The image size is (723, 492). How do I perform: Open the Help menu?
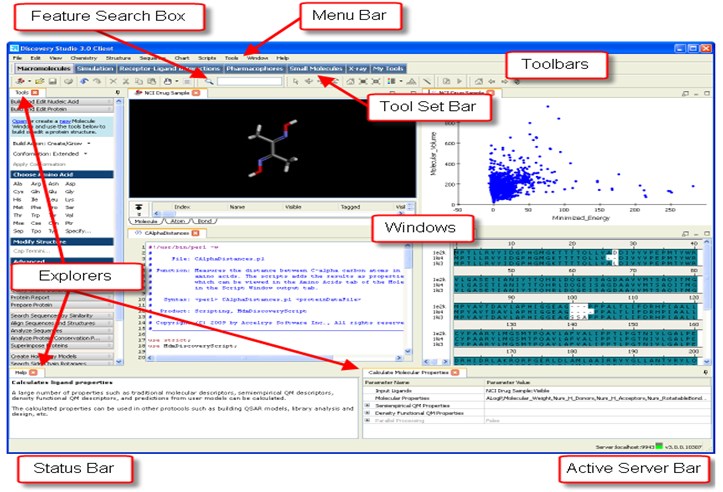click(x=283, y=58)
